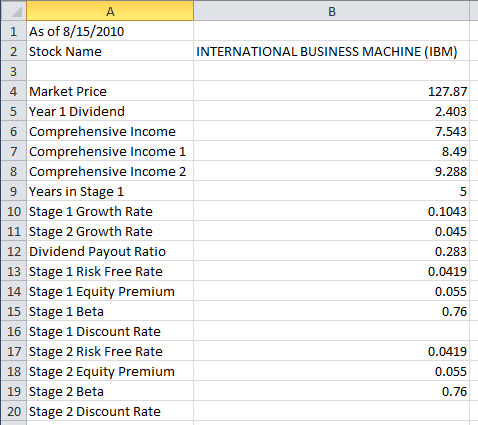The width and height of the screenshot is (478, 425).
Task: Select the Stage 1 Growth Rate value
Action: [331, 211]
